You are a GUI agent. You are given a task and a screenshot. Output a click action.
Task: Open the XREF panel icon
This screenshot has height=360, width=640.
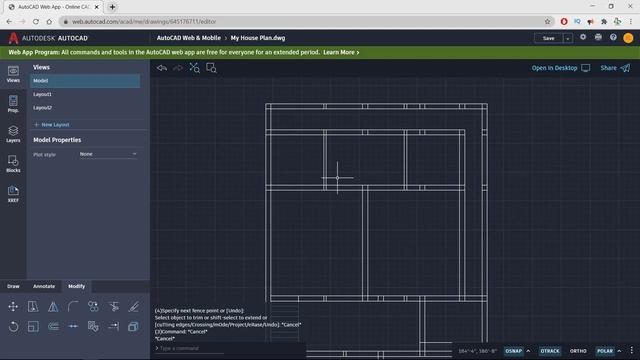[x=13, y=194]
